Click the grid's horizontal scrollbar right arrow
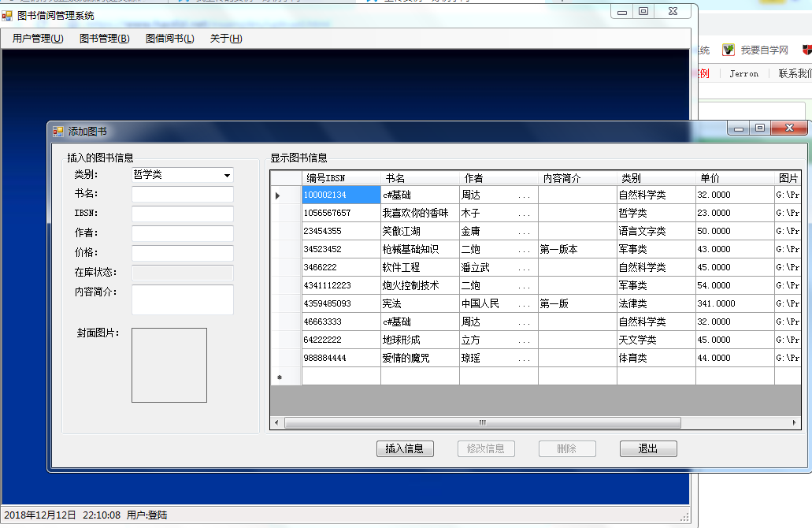Viewport: 812px width, 528px height. (795, 423)
